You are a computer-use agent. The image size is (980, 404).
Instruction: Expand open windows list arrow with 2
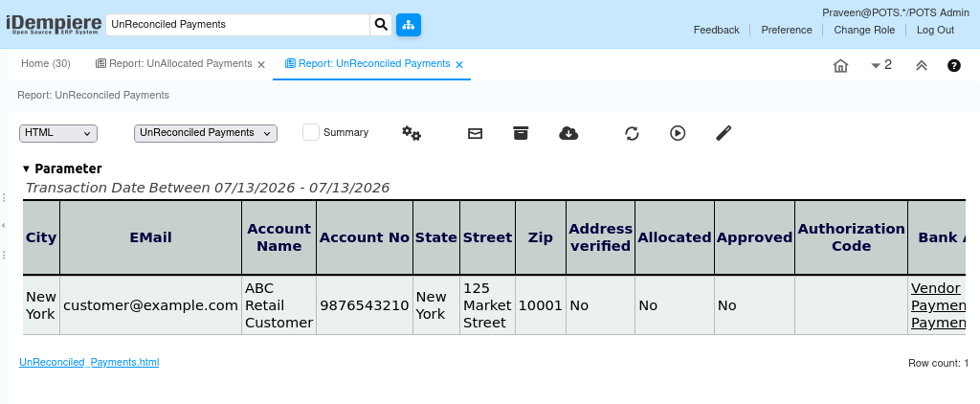(881, 65)
